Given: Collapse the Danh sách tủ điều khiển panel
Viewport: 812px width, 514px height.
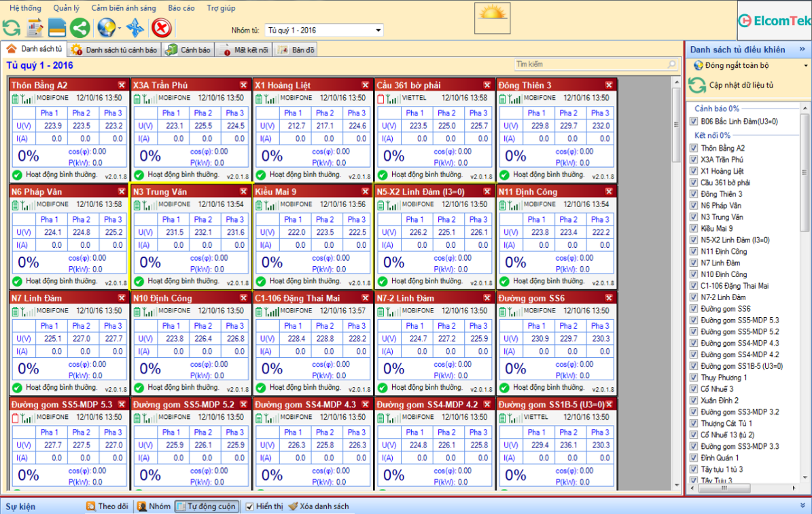Looking at the screenshot, I should 802,49.
